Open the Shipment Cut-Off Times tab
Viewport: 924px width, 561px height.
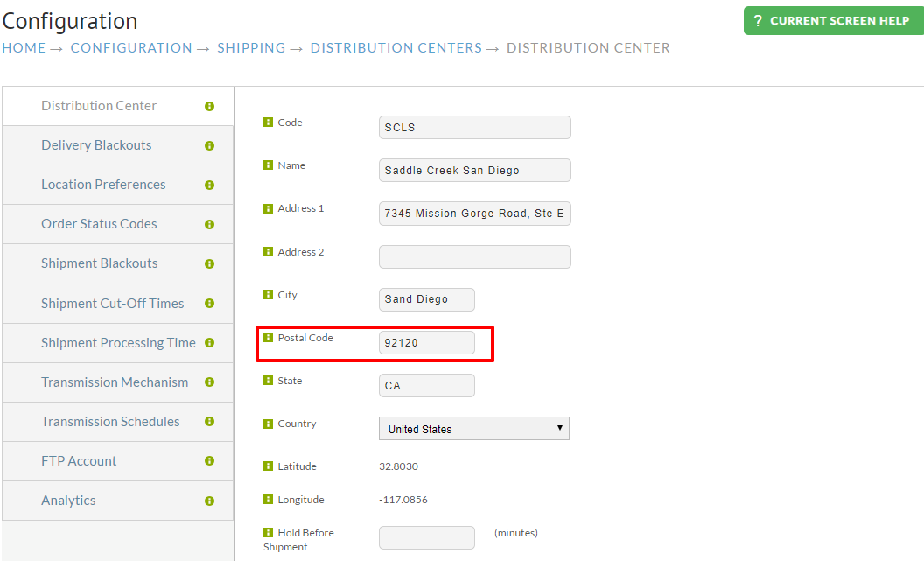[118, 304]
